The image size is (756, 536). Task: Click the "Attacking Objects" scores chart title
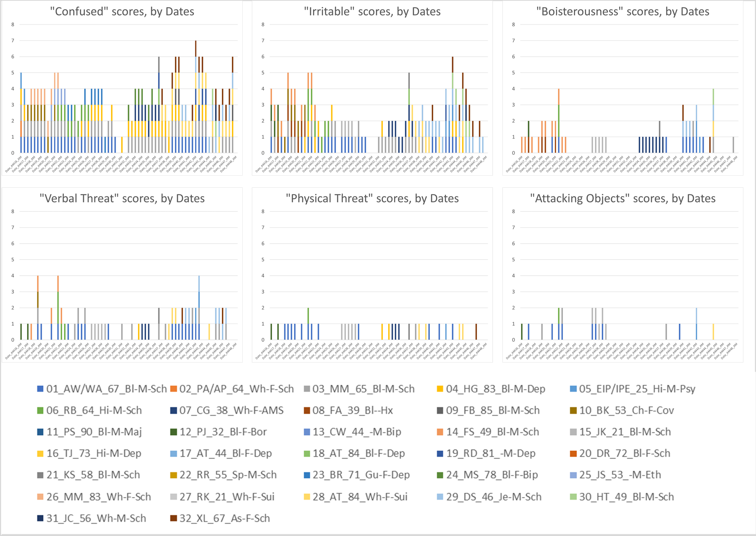pos(623,198)
